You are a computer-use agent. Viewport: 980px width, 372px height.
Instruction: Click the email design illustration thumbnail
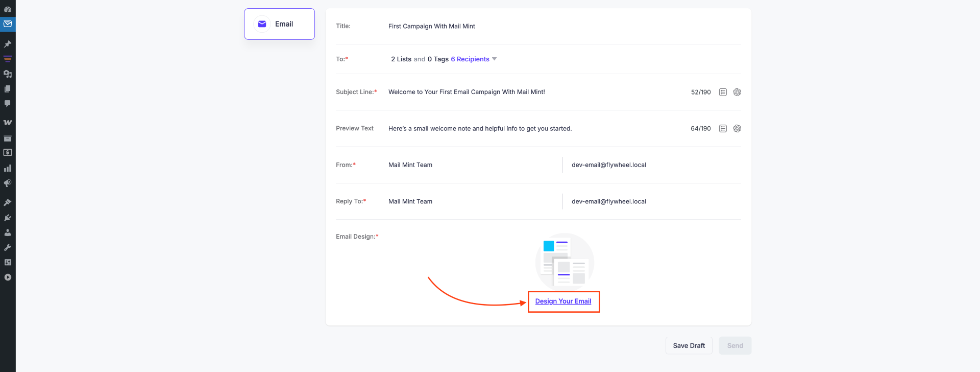click(565, 262)
